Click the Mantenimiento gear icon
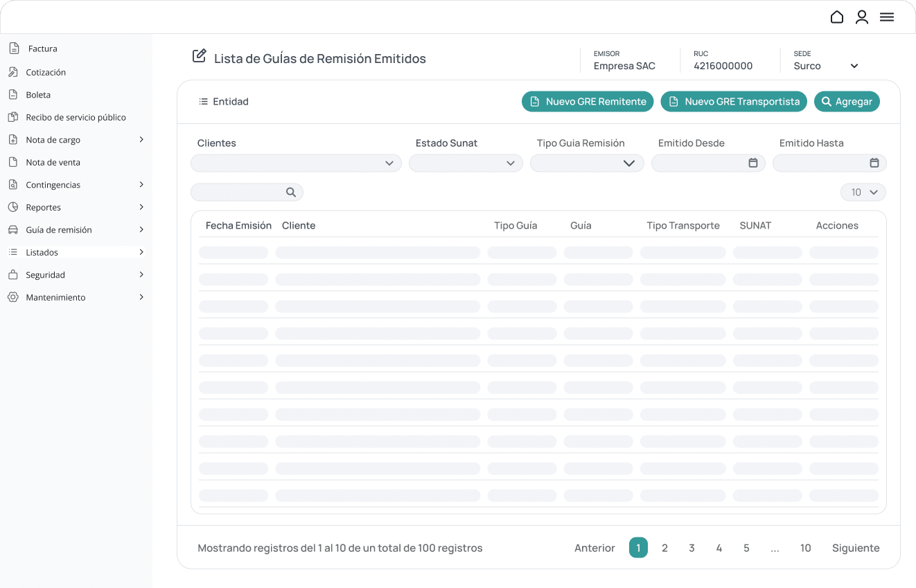Screen dimensions: 916x588 tap(12, 297)
